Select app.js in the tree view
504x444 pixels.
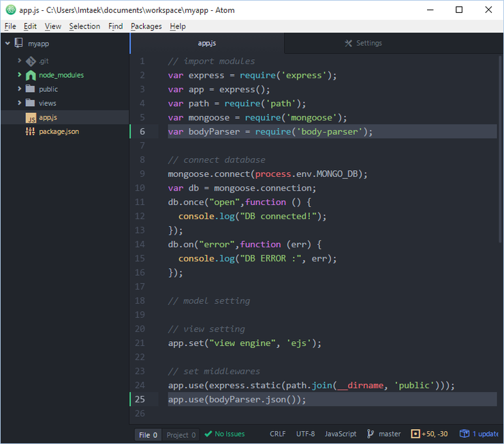48,117
